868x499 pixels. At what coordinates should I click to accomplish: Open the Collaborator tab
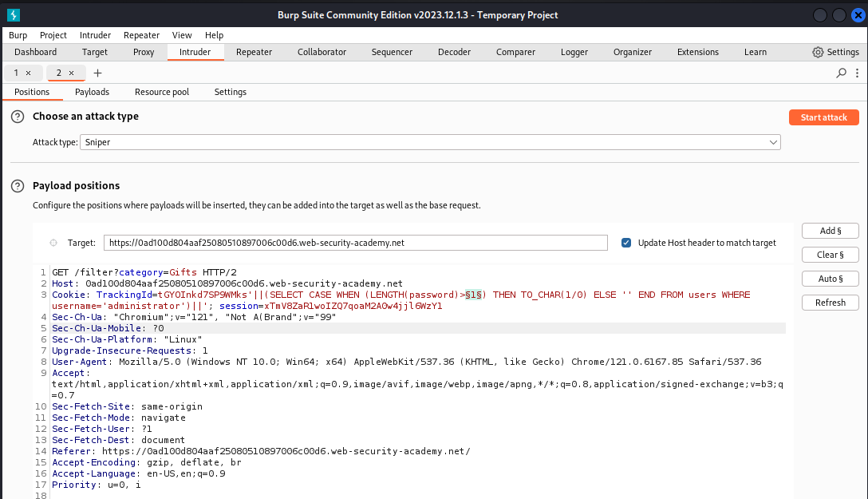click(322, 52)
